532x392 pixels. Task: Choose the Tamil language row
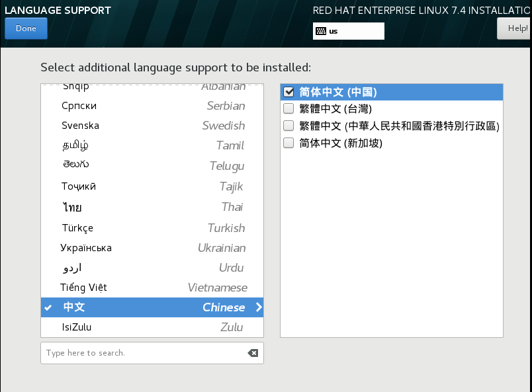pyautogui.click(x=152, y=145)
